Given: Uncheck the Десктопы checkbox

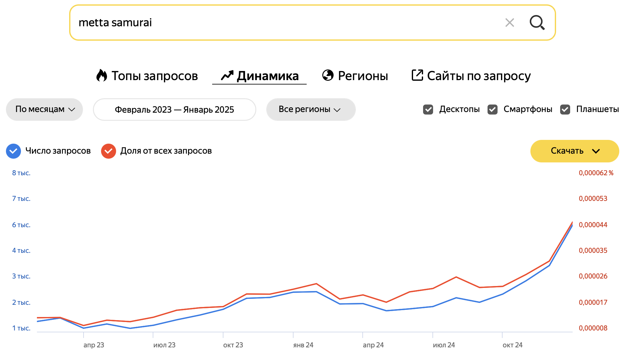Looking at the screenshot, I should click(428, 110).
